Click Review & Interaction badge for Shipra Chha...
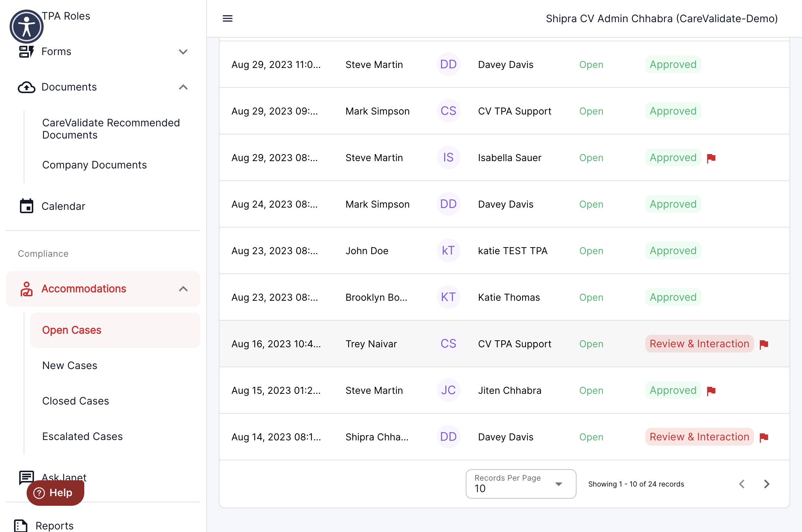 coord(699,437)
